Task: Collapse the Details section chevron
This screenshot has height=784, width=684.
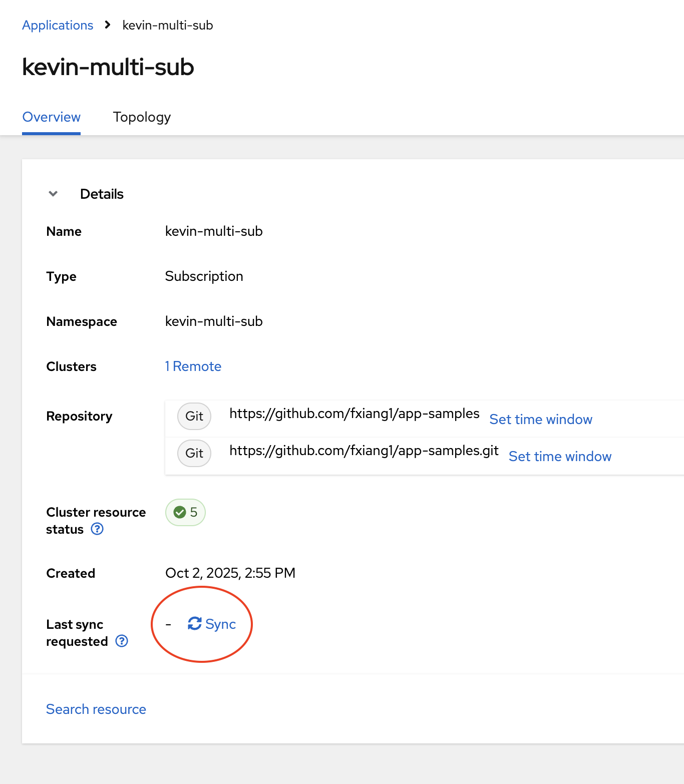Action: (x=53, y=194)
